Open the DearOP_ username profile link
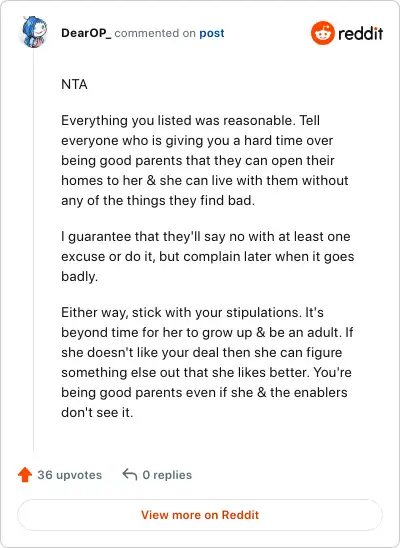 point(86,33)
